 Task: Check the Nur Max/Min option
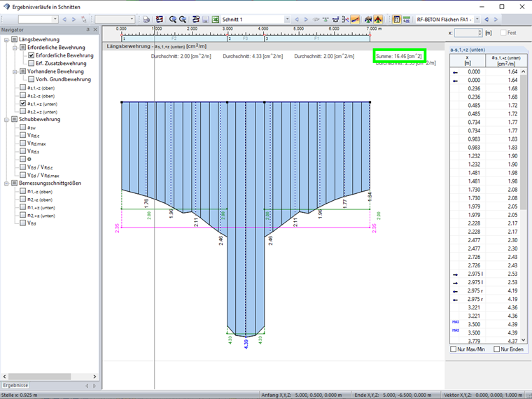454,349
